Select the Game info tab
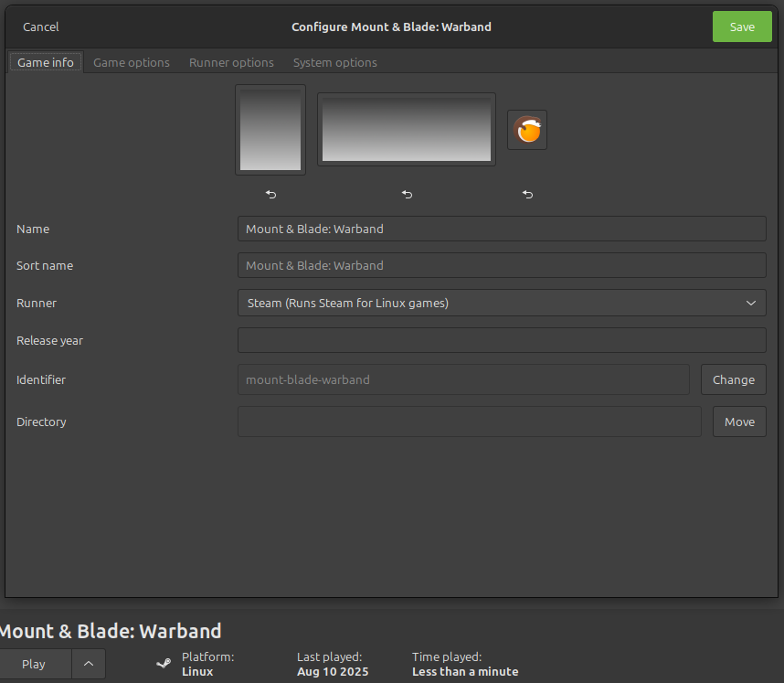This screenshot has width=784, height=683. coord(46,62)
